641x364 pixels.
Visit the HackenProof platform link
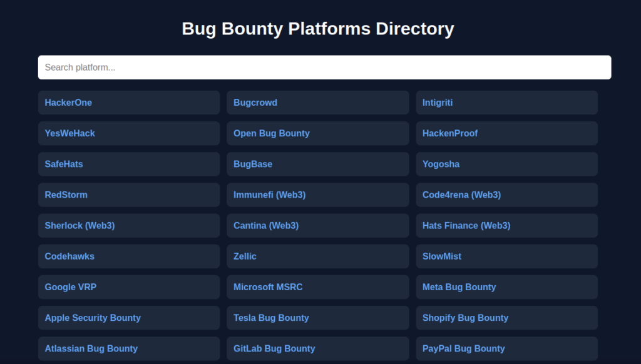(450, 133)
